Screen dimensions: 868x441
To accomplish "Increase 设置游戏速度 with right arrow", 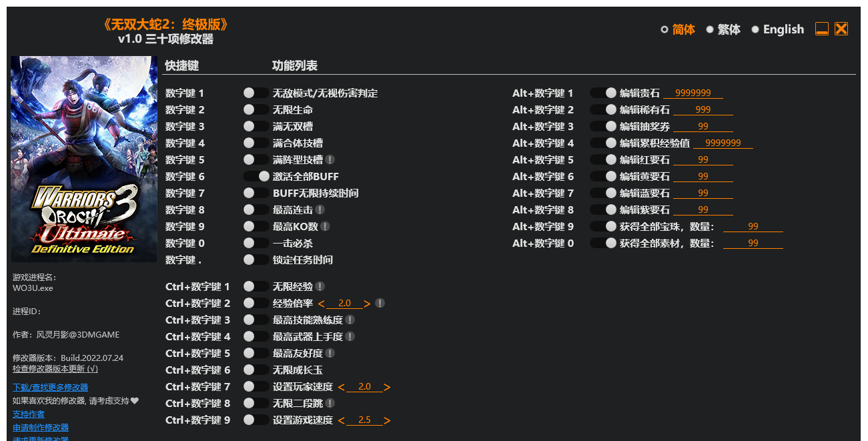I will [387, 420].
